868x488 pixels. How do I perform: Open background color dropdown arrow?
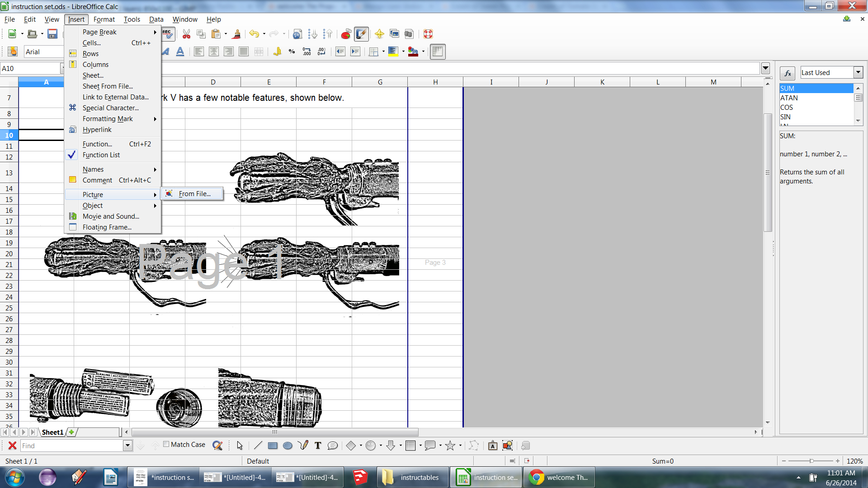point(403,52)
